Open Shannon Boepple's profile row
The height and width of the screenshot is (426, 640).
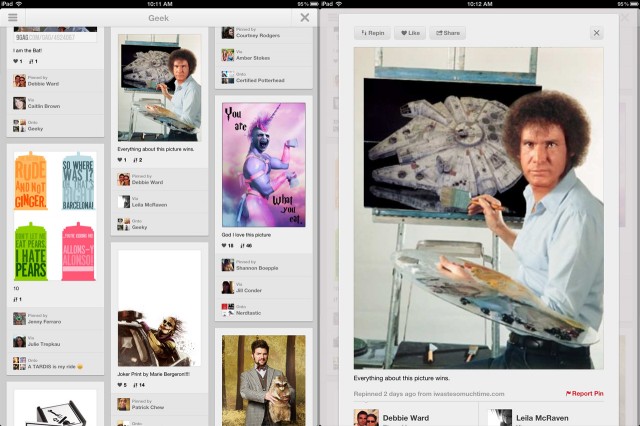tap(264, 265)
